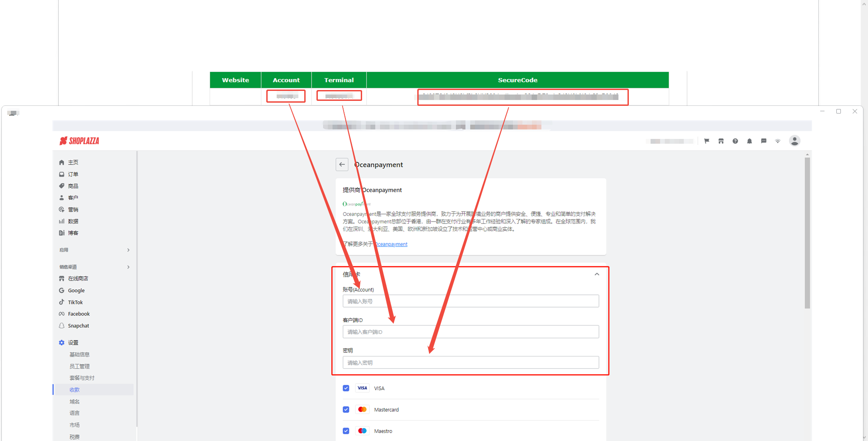
Task: Focus the 账号(Account) input field
Action: [x=471, y=301]
